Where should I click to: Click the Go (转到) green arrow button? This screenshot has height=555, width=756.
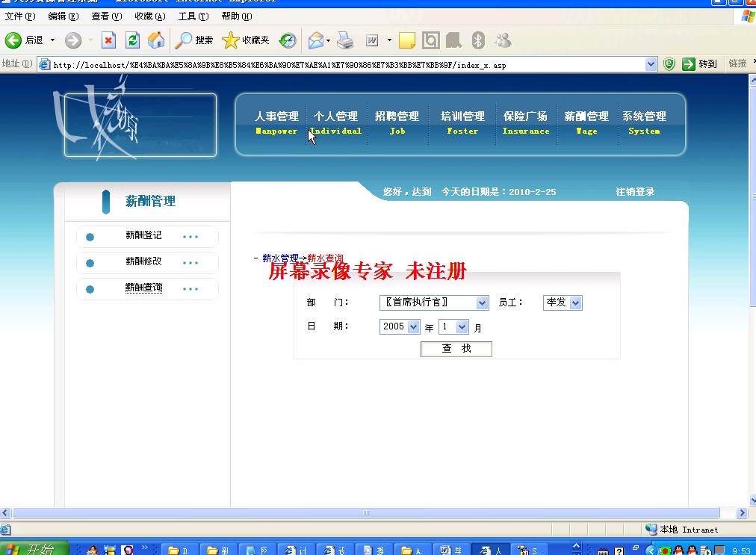click(699, 63)
